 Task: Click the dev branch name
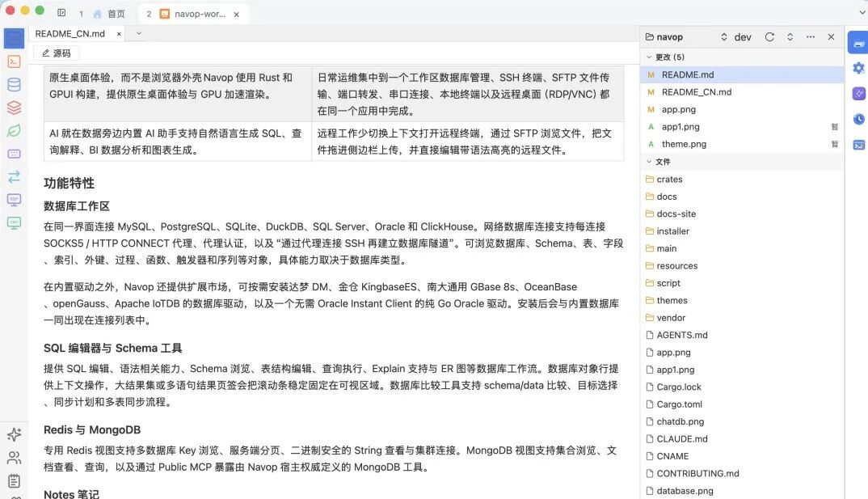(743, 37)
